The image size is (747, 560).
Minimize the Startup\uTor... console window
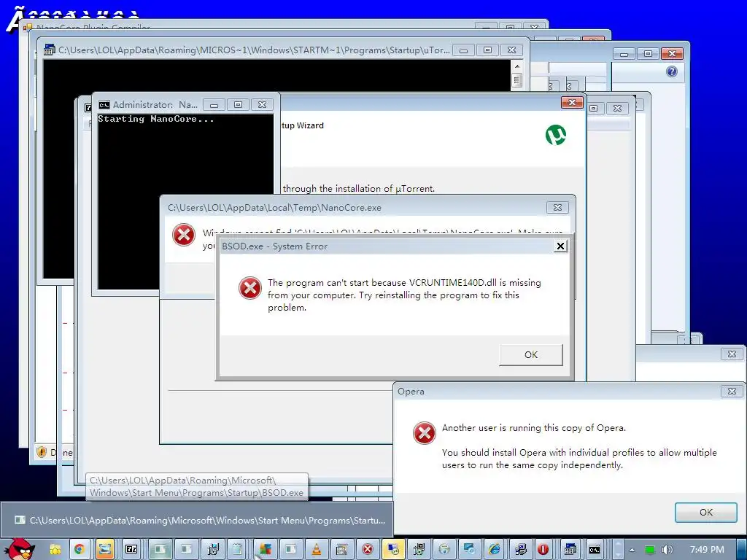pyautogui.click(x=463, y=50)
